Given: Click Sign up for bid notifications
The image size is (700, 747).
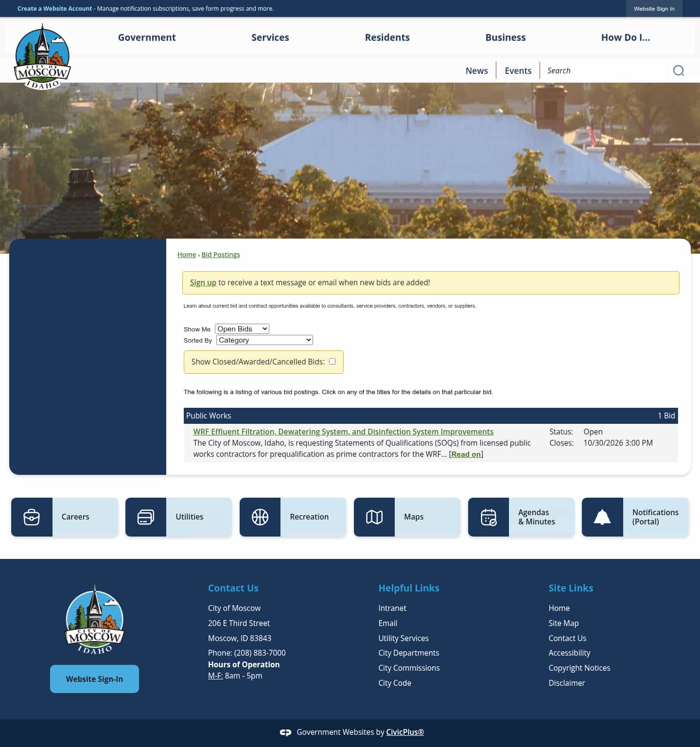Looking at the screenshot, I should pyautogui.click(x=203, y=282).
